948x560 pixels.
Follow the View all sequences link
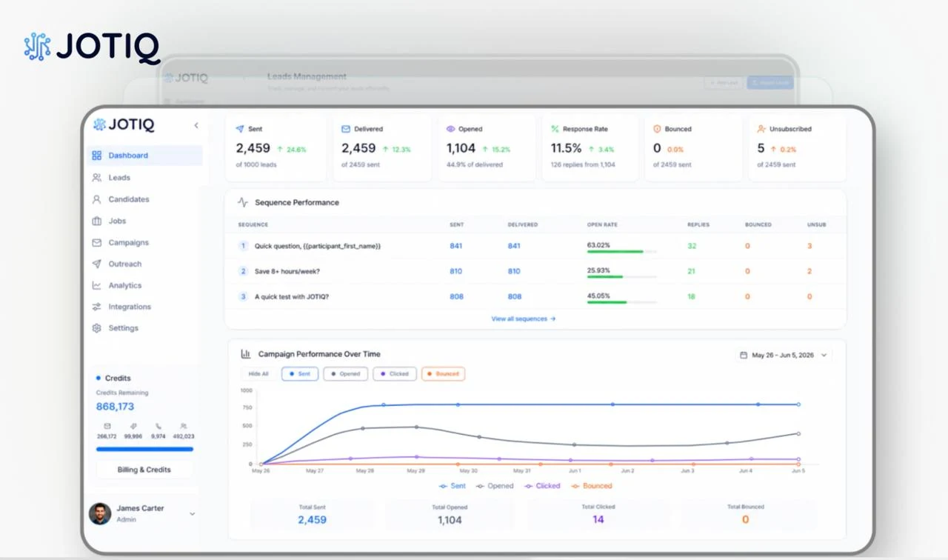[524, 319]
